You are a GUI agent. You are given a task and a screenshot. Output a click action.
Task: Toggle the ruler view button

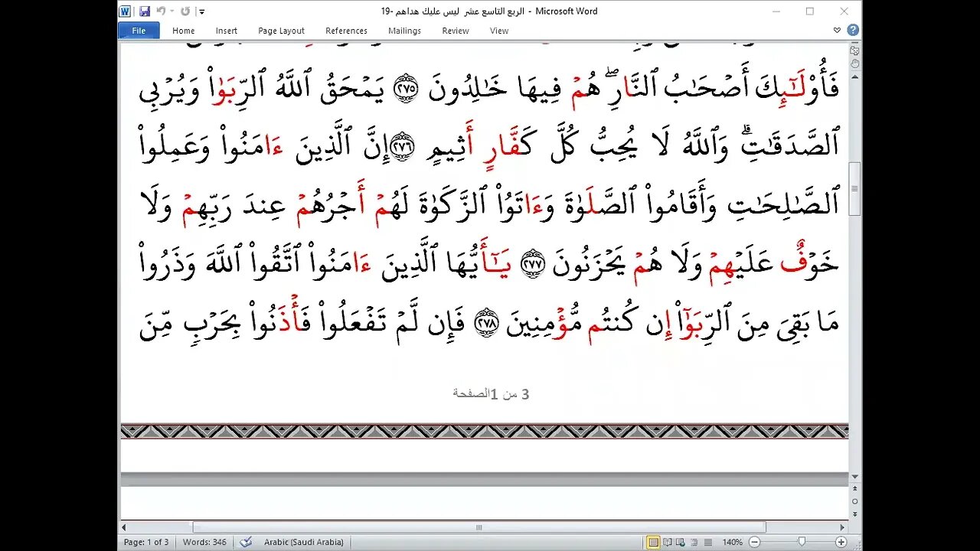855,51
